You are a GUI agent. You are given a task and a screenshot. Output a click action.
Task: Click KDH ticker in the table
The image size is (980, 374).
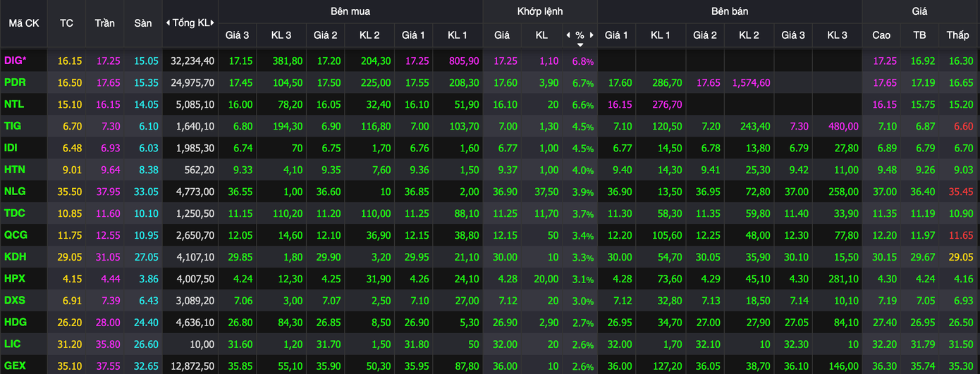tap(14, 257)
